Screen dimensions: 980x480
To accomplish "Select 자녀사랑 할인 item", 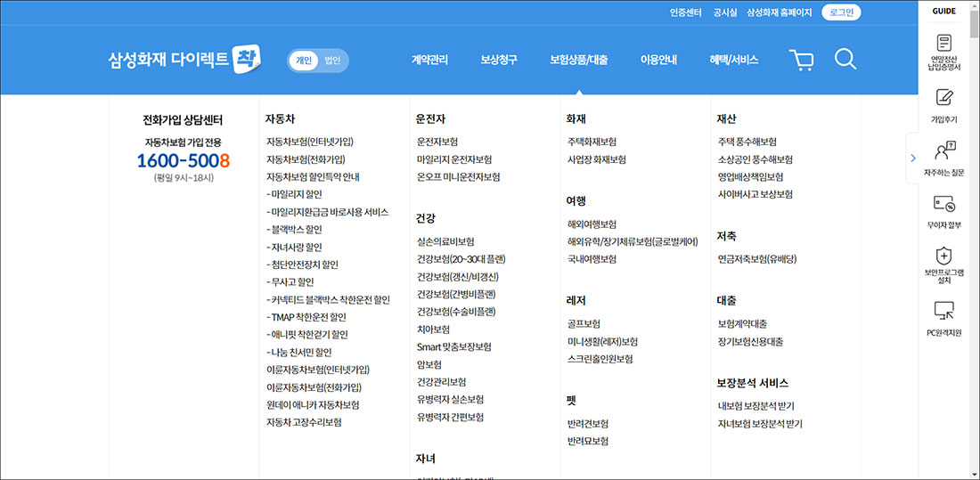I will click(294, 247).
